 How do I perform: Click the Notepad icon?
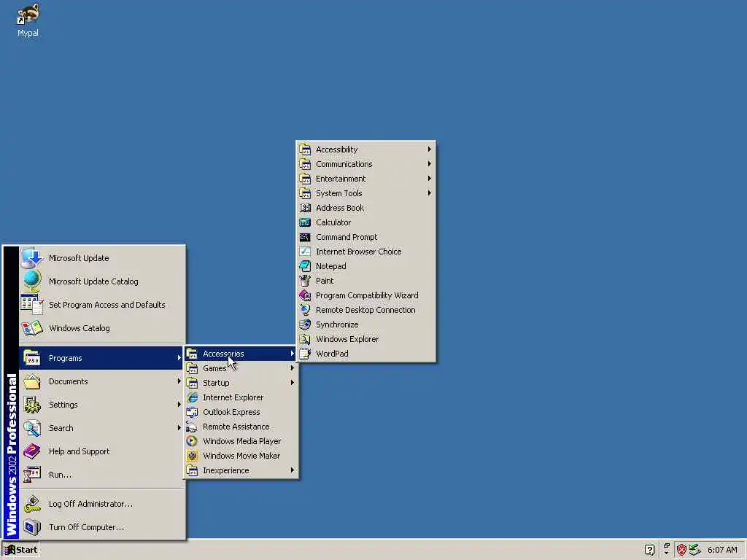(305, 266)
